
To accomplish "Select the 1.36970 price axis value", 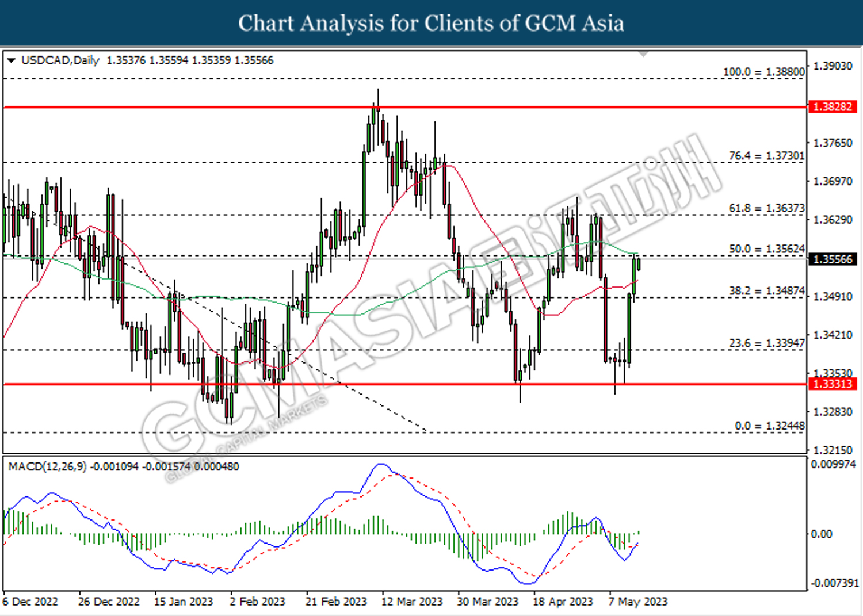I will coord(833,181).
